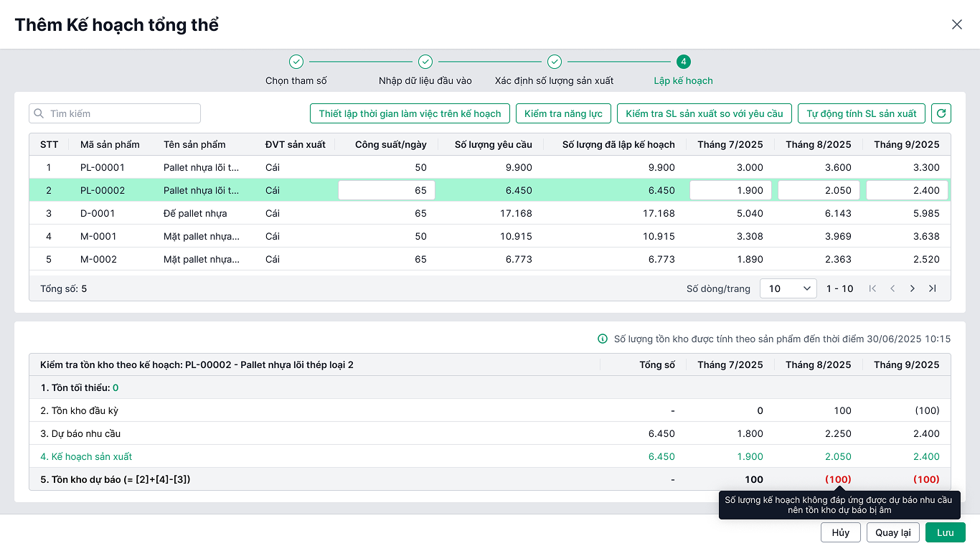The image size is (980, 551).
Task: Jump to the last page of the table
Action: point(933,288)
